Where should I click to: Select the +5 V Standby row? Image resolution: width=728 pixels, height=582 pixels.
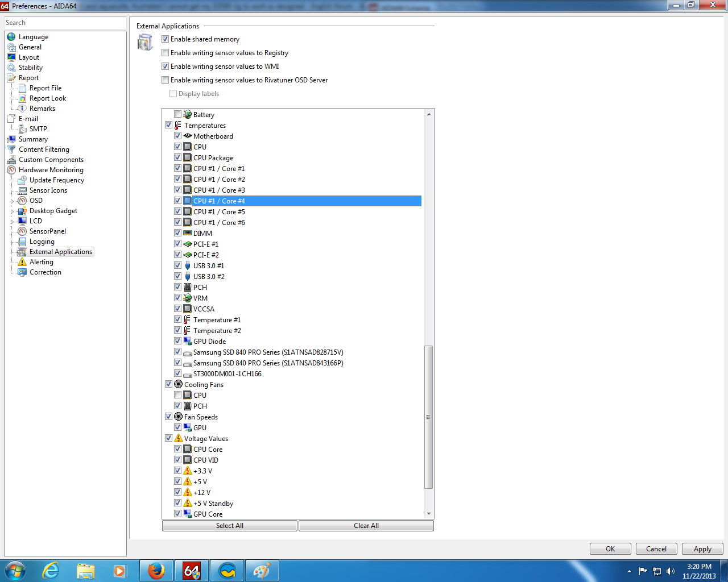(213, 503)
